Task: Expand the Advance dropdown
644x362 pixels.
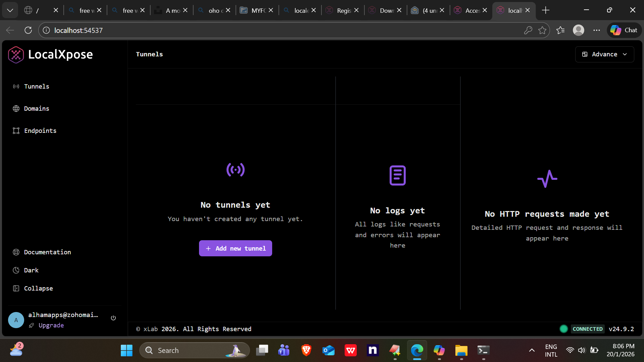Action: click(604, 54)
